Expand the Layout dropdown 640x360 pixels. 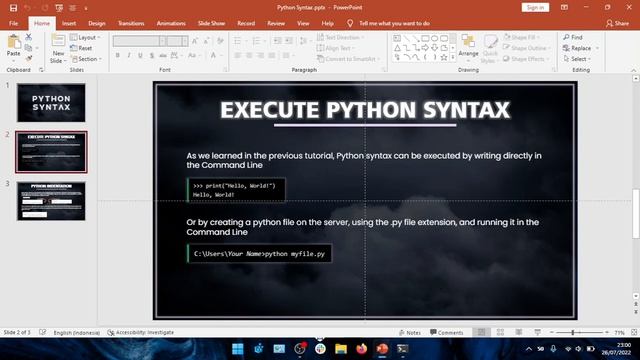coord(85,38)
